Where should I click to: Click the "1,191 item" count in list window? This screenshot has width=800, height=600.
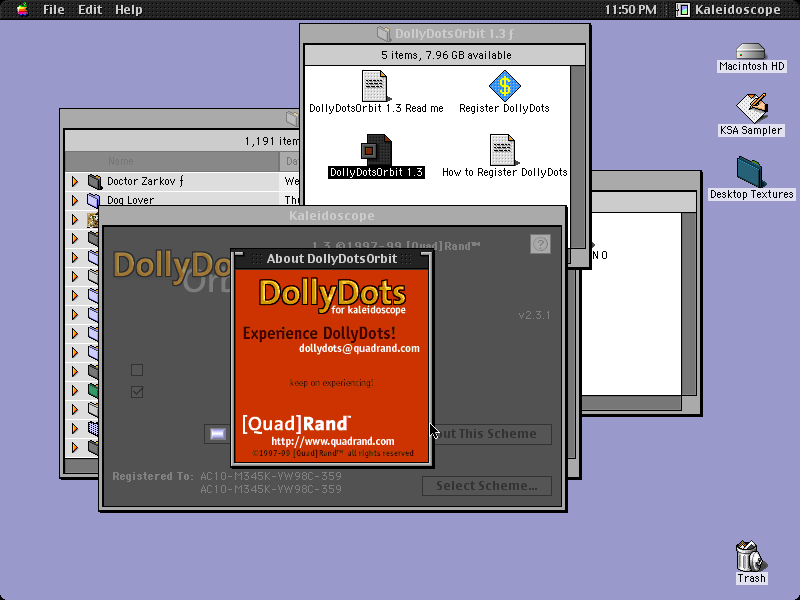(x=272, y=141)
